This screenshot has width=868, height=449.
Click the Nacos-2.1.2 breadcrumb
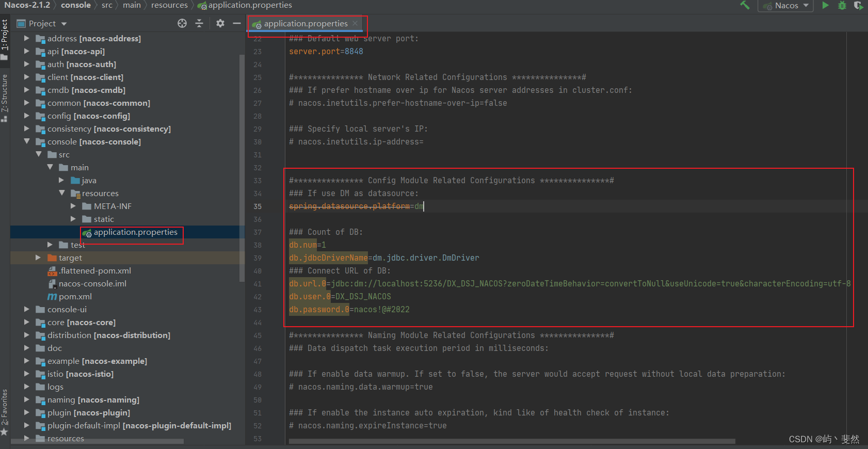click(x=27, y=5)
